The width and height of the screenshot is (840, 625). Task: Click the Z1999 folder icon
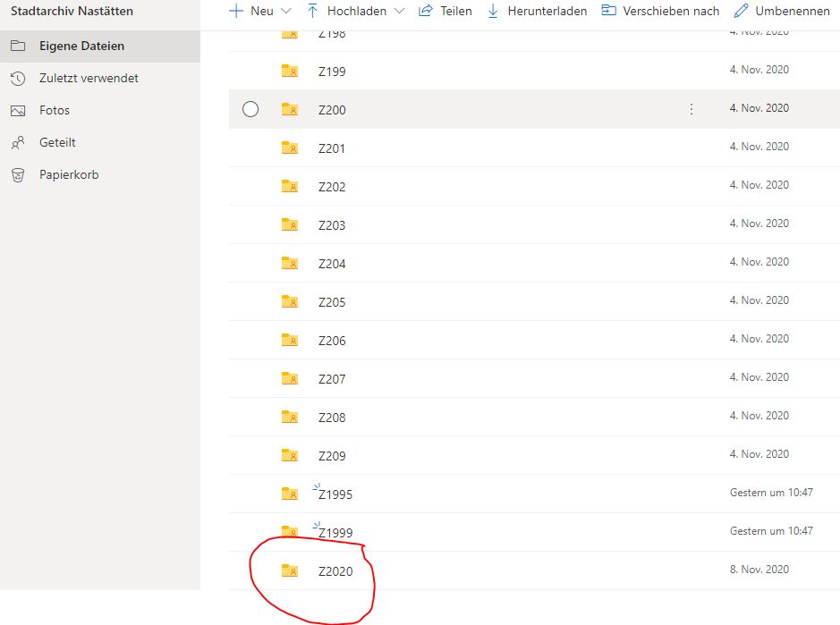tap(289, 532)
